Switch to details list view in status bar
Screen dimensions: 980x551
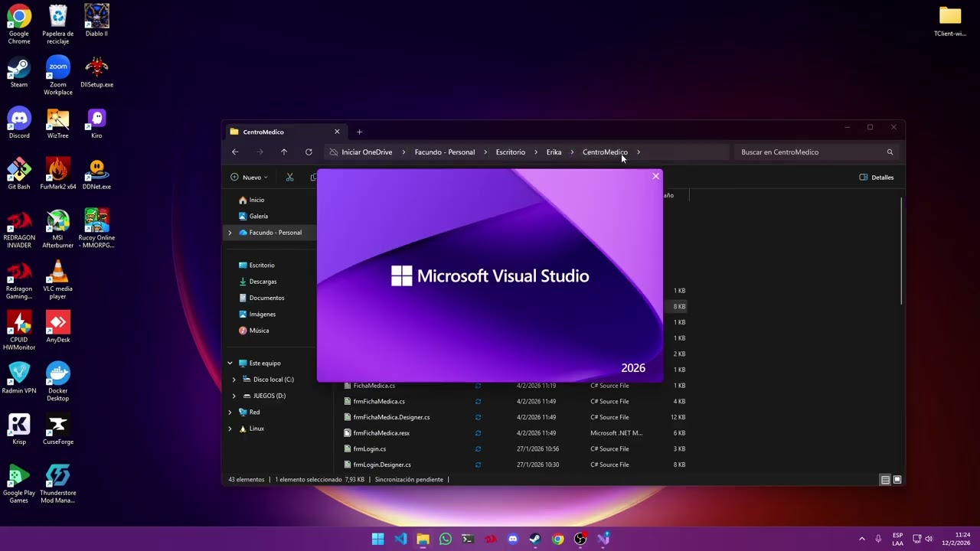click(x=885, y=480)
